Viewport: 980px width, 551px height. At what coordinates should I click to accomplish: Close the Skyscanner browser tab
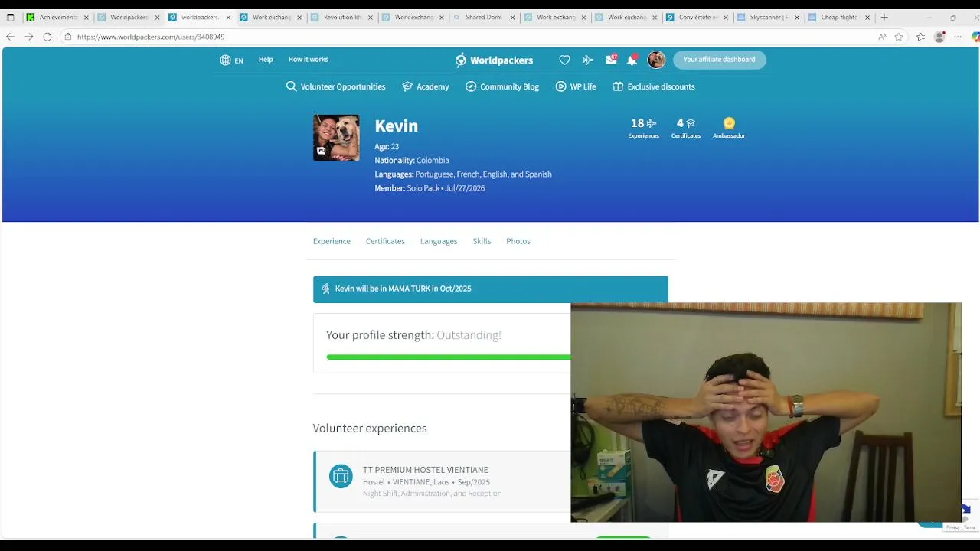click(796, 17)
